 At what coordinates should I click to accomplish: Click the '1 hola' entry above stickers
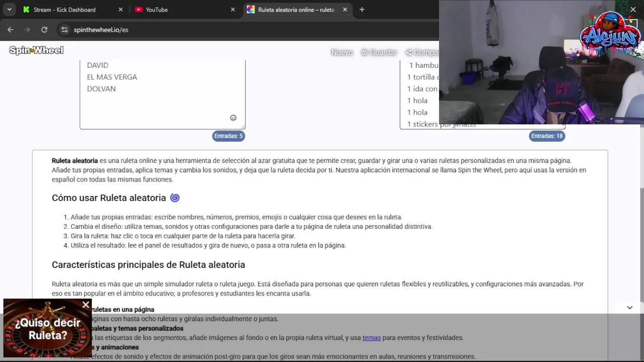[418, 112]
